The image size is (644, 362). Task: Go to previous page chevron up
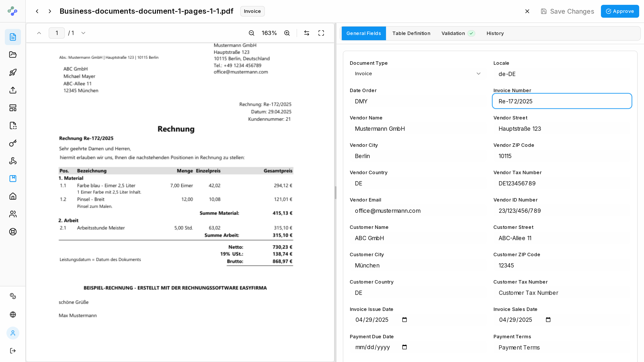point(39,33)
